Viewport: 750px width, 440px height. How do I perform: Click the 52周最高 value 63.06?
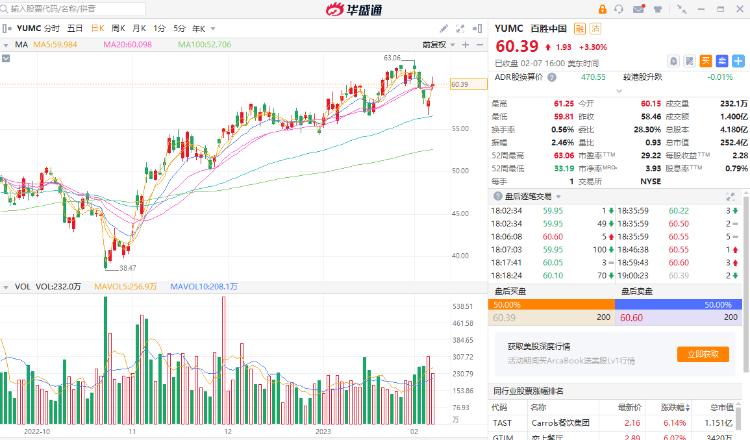[x=563, y=155]
